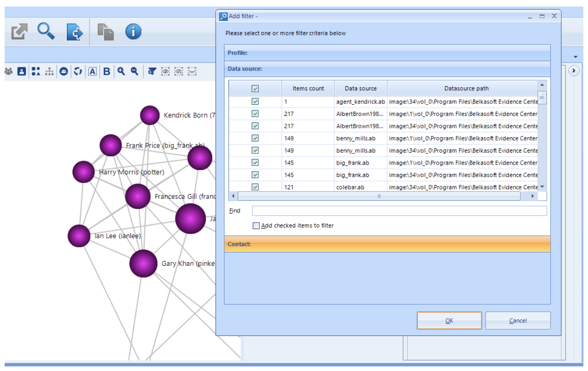Click the circular arrows refresh layout icon
The image size is (588, 371).
coord(78,71)
